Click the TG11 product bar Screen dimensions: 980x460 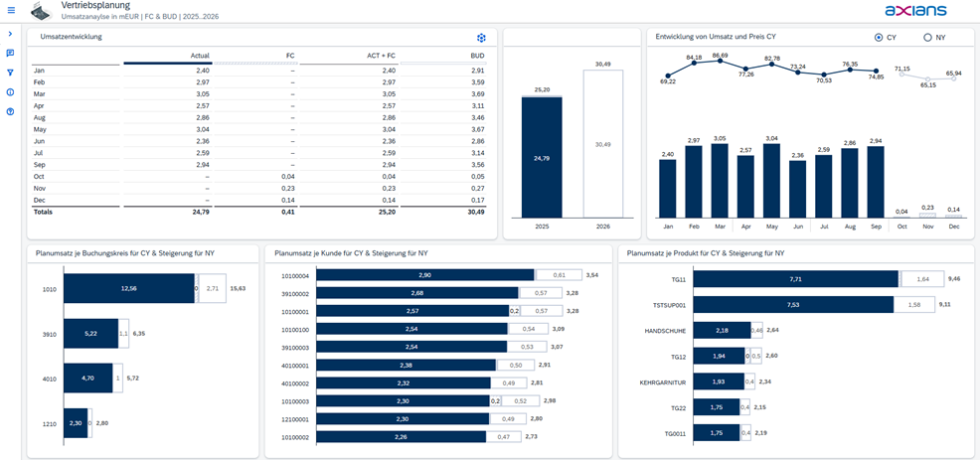[794, 280]
